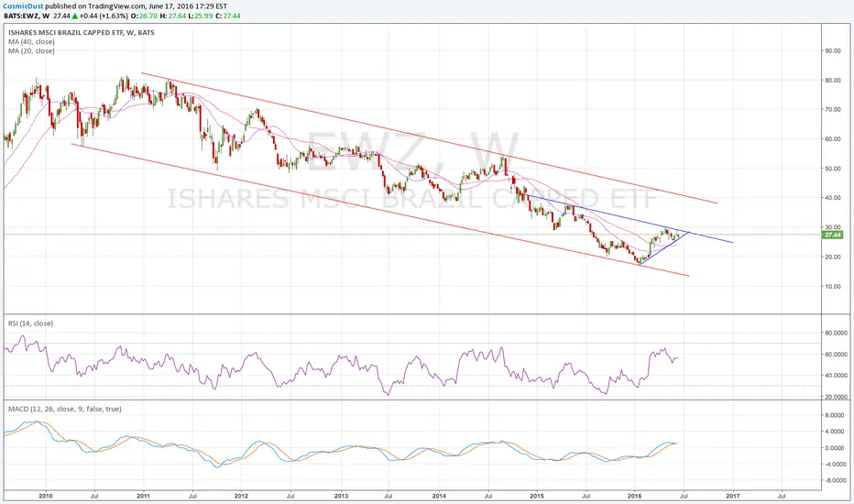This screenshot has width=854, height=504.
Task: Click the -4.0000 MACD axis label
Action: coord(836,465)
